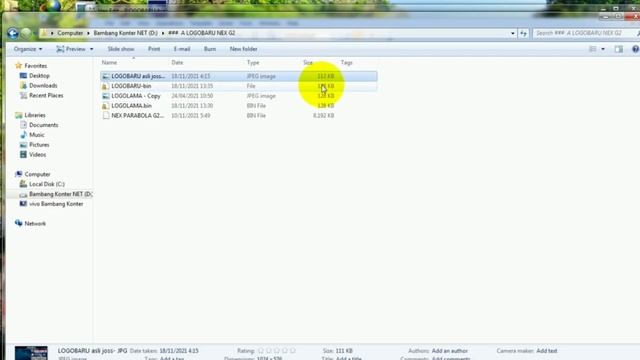Screen dimensions: 640x360
Task: Click Print in the toolbar
Action: pos(154,49)
